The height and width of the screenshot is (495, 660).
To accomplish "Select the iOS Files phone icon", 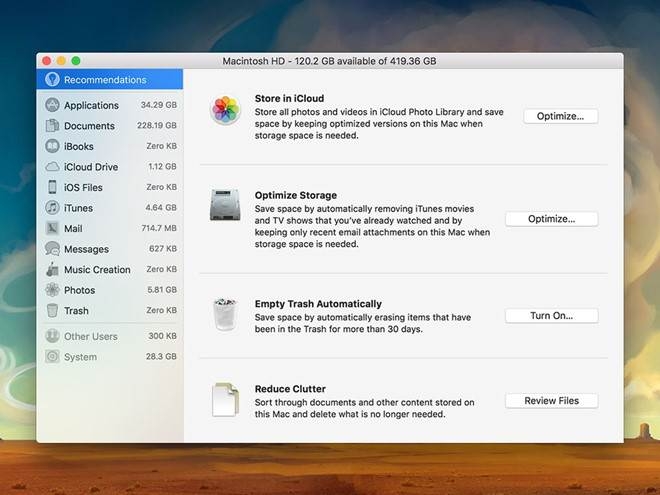I will point(52,187).
